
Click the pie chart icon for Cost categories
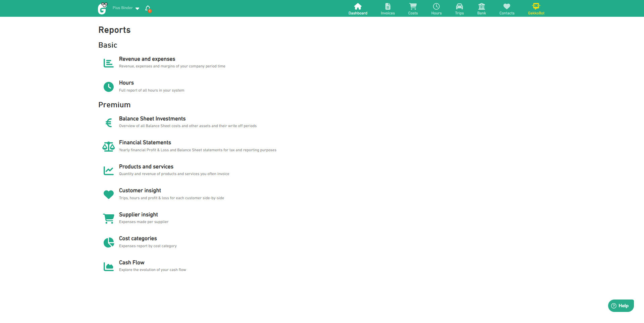click(x=108, y=243)
